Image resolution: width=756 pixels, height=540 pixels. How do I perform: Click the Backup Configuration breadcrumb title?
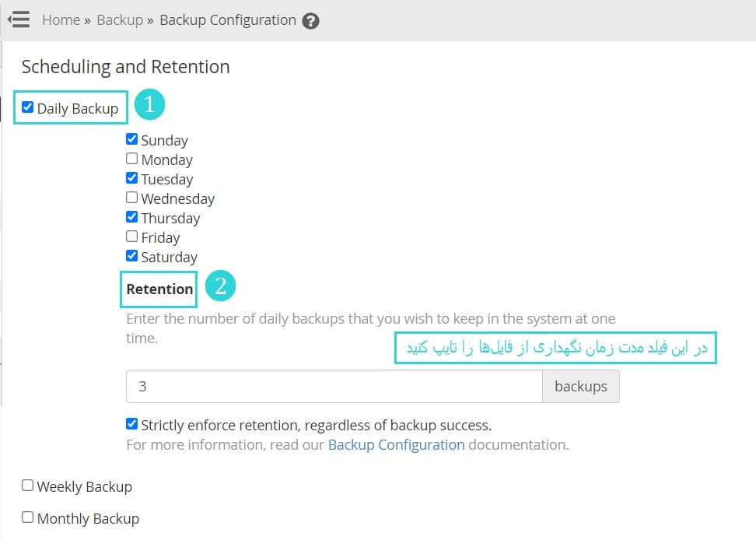click(228, 19)
